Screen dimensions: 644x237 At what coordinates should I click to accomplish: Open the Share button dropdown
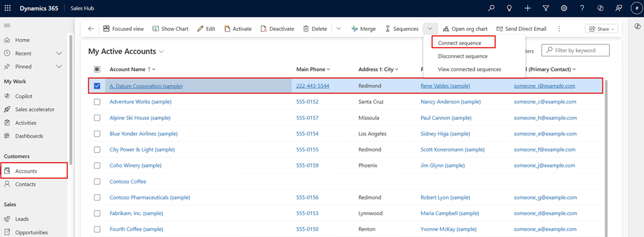pos(601,29)
